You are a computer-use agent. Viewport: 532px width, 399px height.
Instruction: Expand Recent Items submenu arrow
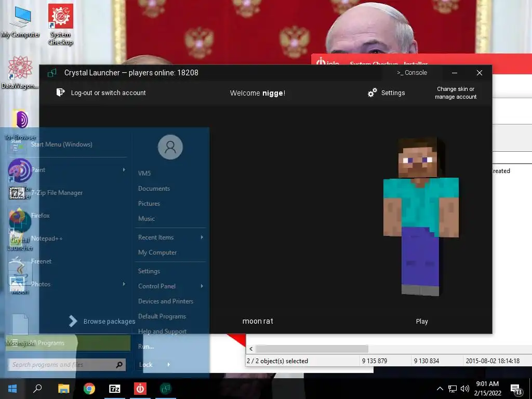(202, 237)
